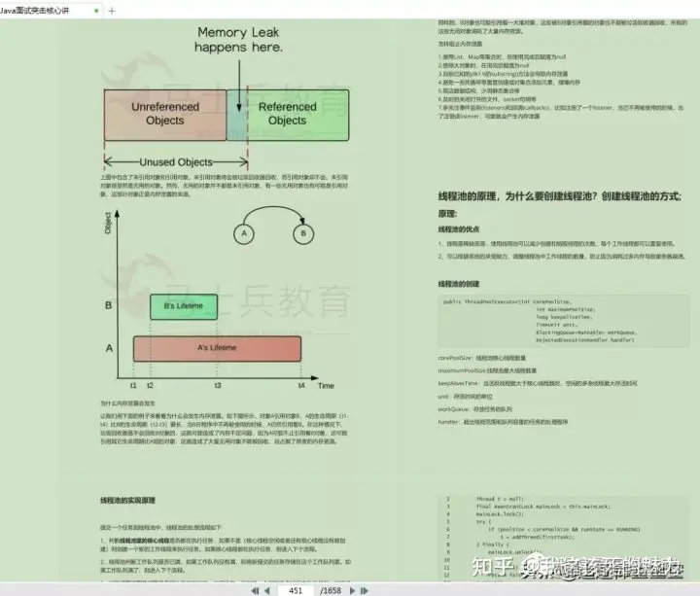Go to the previous page

pos(267,590)
